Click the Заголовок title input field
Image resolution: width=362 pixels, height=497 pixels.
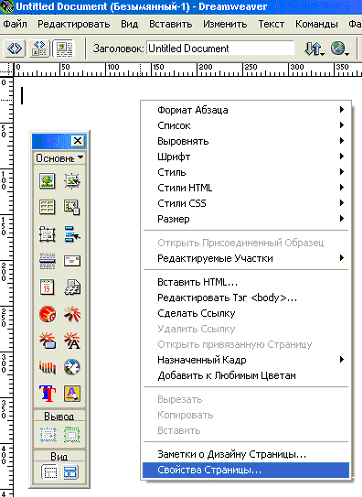coord(221,48)
